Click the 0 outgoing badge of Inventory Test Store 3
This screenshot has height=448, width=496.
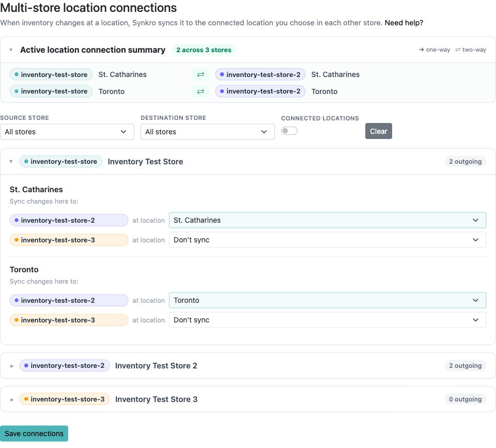pos(466,399)
